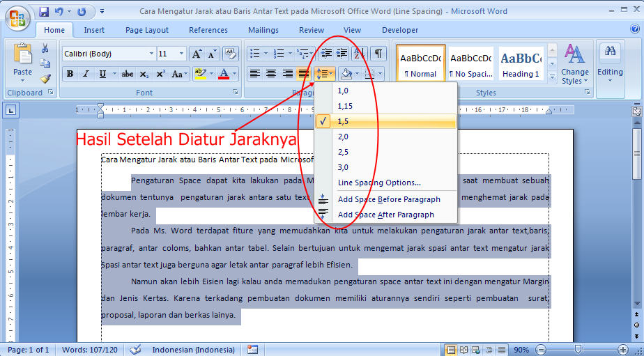Switch to Full Screen Reading view

tap(463, 350)
